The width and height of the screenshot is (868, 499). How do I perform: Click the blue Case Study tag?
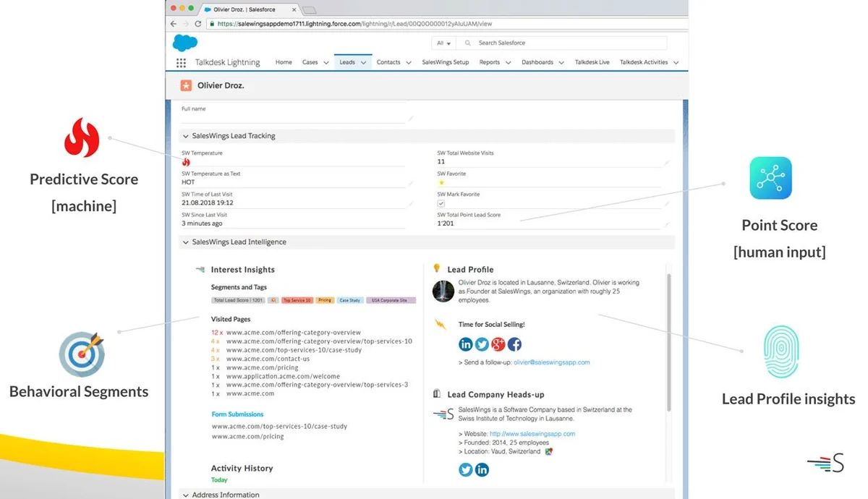point(350,300)
